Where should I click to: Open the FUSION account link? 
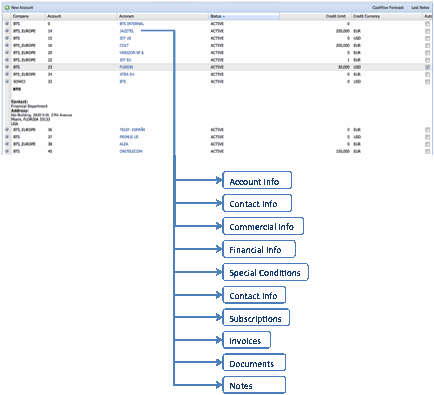point(126,67)
